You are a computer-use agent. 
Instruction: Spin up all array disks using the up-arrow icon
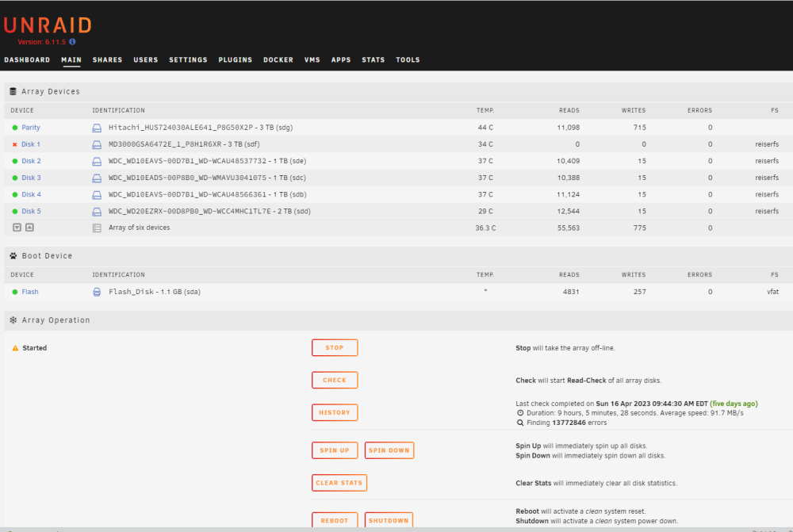coord(30,228)
